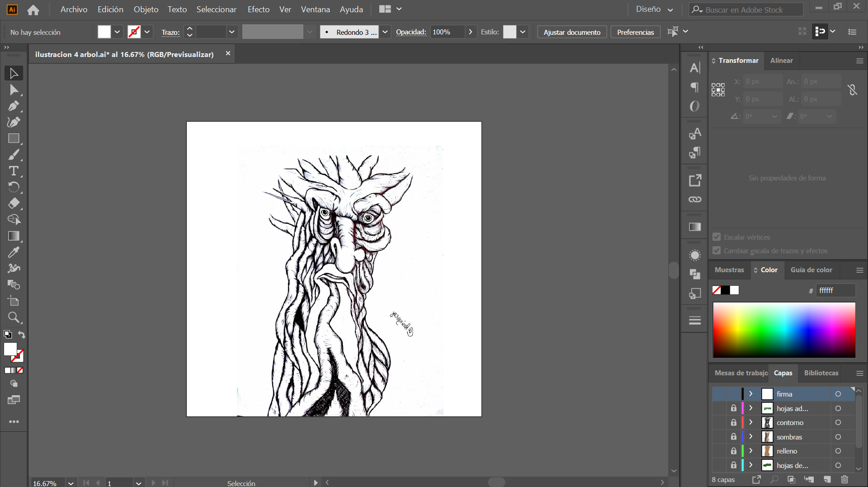This screenshot has height=487, width=868.
Task: Delete selection trash icon in Capas
Action: [844, 479]
